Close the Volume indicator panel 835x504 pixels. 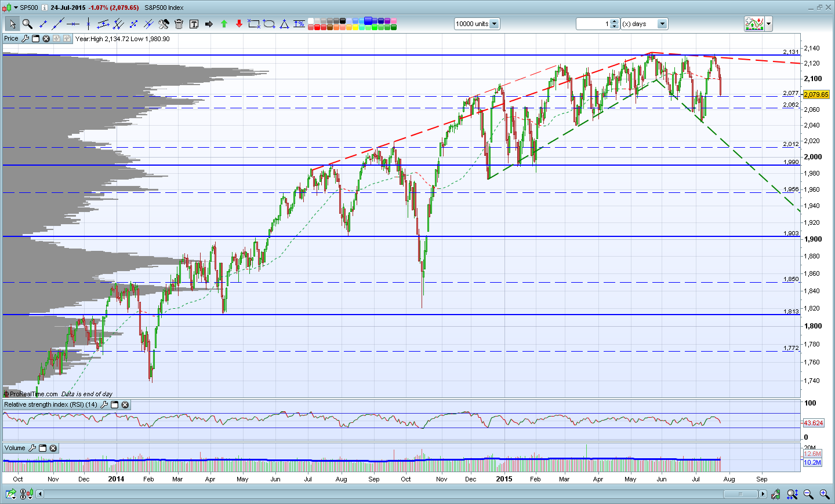pos(53,448)
